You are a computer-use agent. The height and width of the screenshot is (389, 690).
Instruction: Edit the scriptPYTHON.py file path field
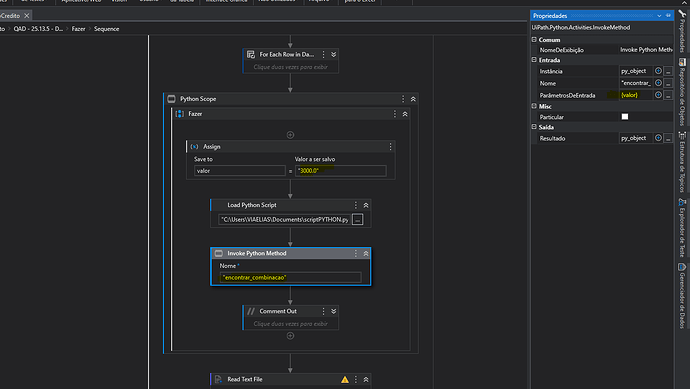(x=284, y=219)
